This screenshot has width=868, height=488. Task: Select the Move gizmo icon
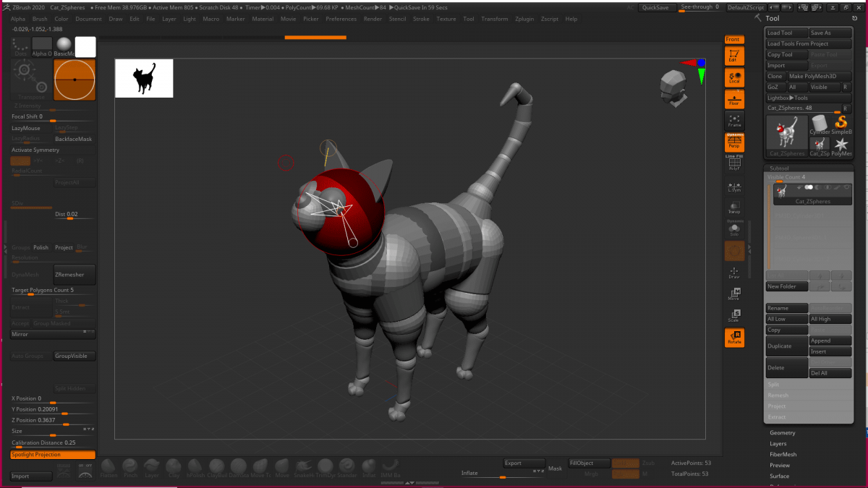pyautogui.click(x=734, y=294)
